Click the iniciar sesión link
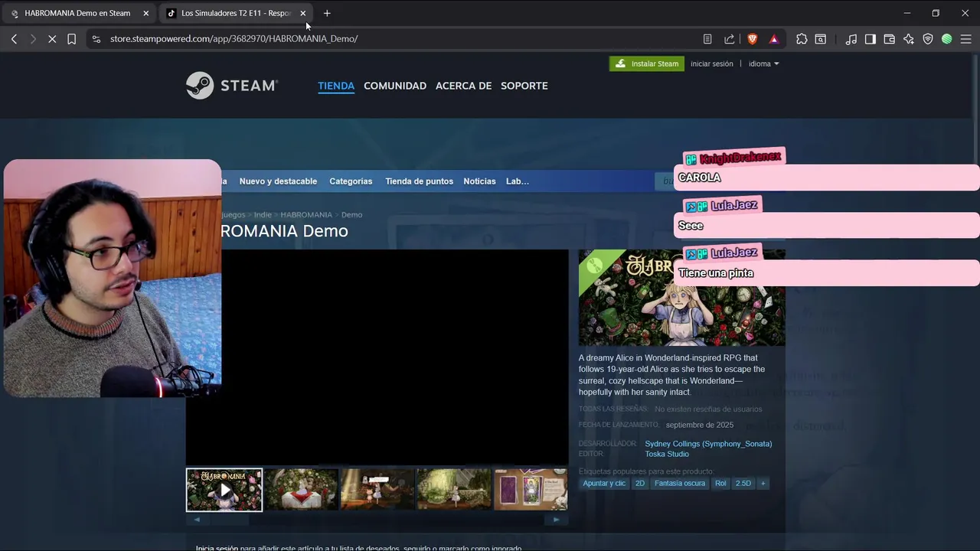Image resolution: width=980 pixels, height=551 pixels. point(712,64)
